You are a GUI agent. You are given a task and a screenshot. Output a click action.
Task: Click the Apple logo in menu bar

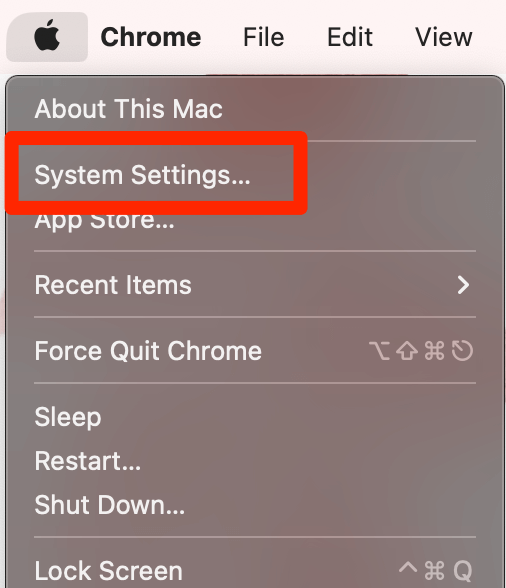[47, 36]
